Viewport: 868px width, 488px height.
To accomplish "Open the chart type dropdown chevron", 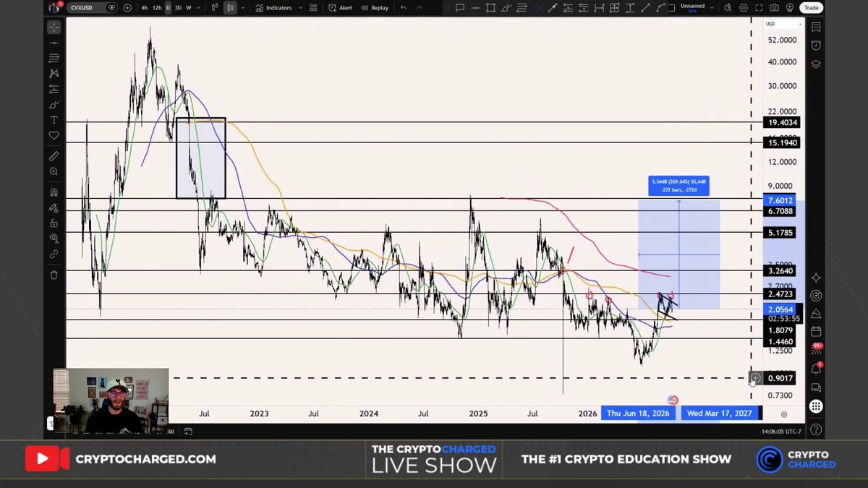I will tap(243, 8).
